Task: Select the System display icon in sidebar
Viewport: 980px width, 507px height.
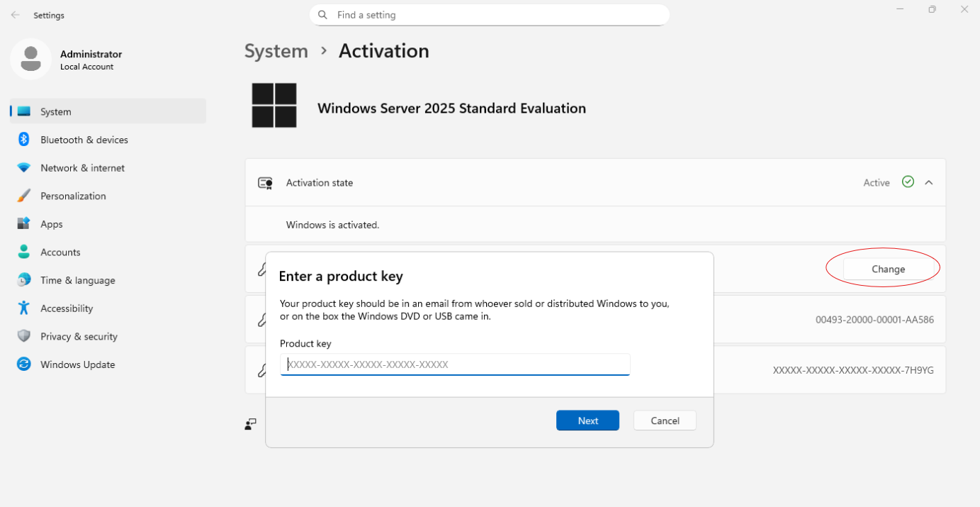Action: point(24,111)
